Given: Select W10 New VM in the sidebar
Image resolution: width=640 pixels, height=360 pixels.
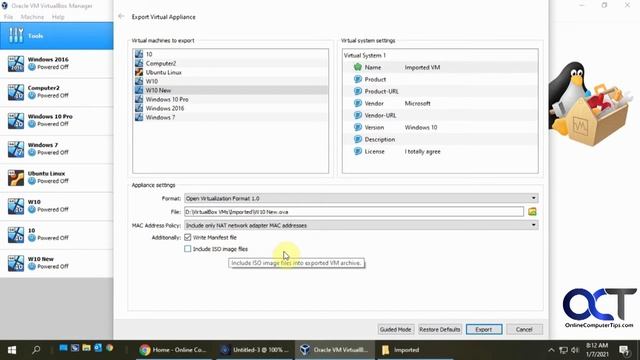Looking at the screenshot, I should click(x=56, y=263).
